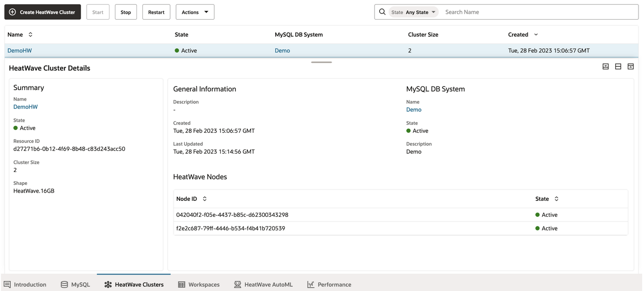Click the plus icon on Create HeatWave Cluster
The image size is (644, 291).
point(12,12)
